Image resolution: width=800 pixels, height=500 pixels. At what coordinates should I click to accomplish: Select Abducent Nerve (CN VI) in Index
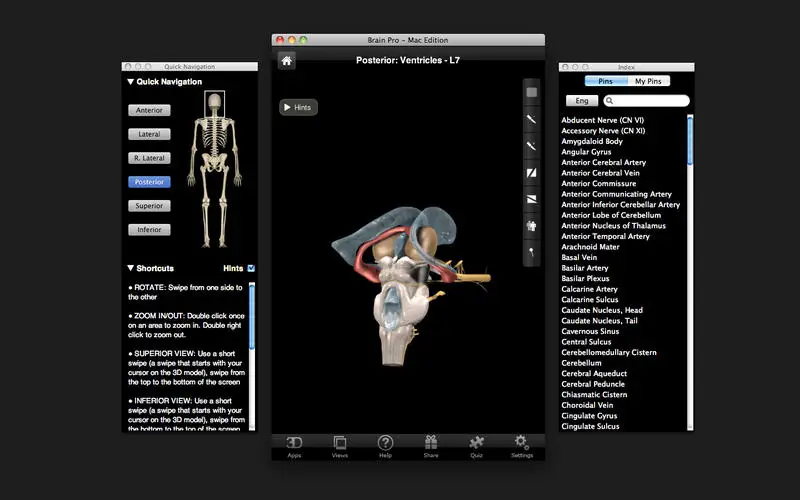tap(603, 120)
